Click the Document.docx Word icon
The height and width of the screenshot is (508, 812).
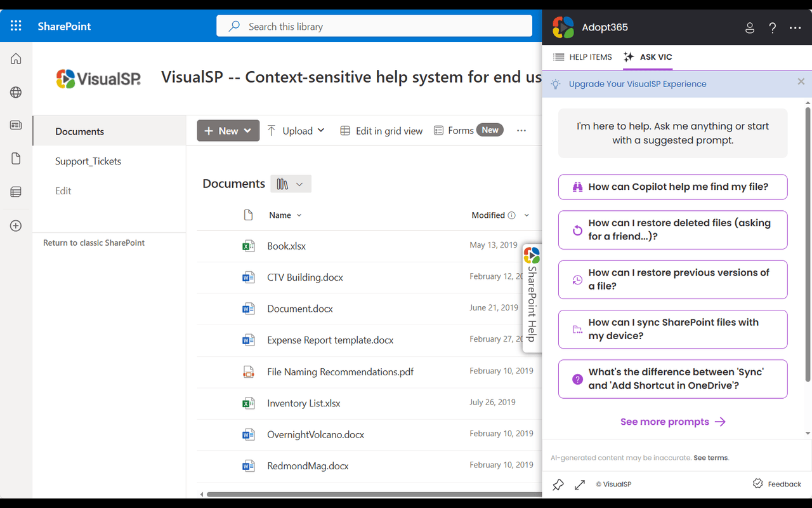pos(249,309)
